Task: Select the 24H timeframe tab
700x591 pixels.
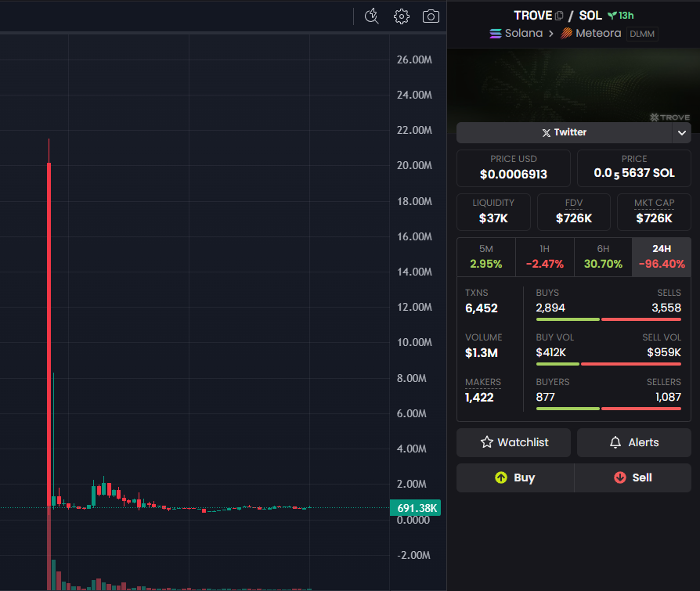Action: pyautogui.click(x=662, y=257)
